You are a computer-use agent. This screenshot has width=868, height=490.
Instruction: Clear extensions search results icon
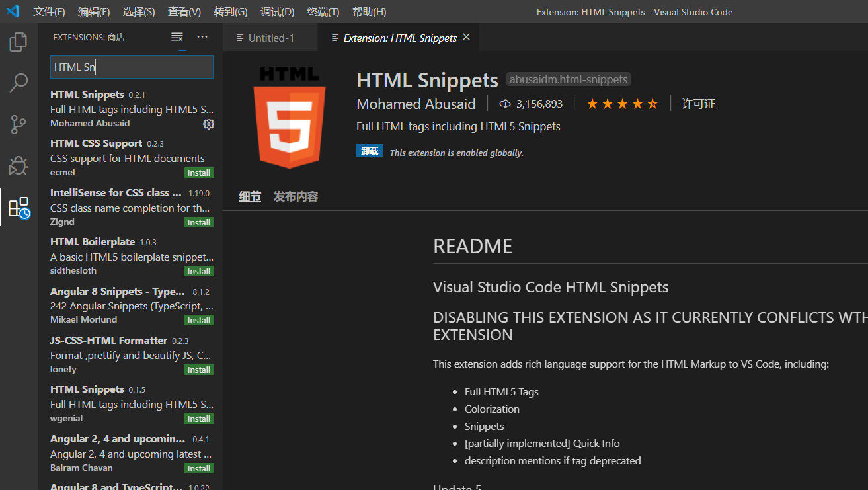[x=177, y=37]
